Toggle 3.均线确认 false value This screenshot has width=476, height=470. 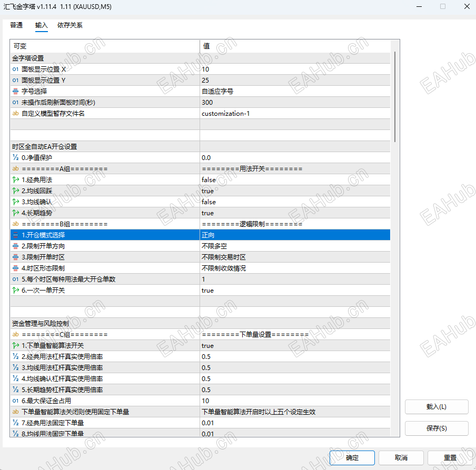[295, 202]
